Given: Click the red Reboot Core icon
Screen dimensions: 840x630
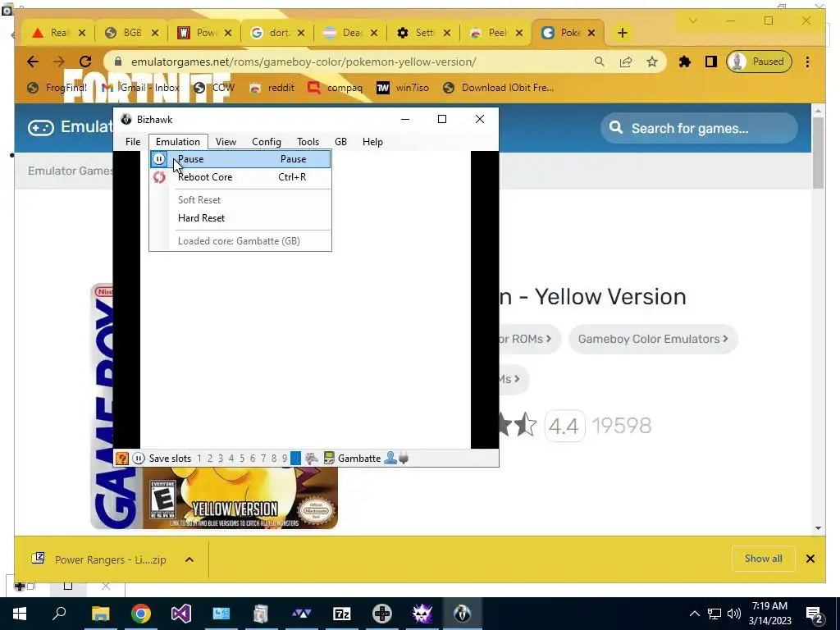Looking at the screenshot, I should 159,177.
